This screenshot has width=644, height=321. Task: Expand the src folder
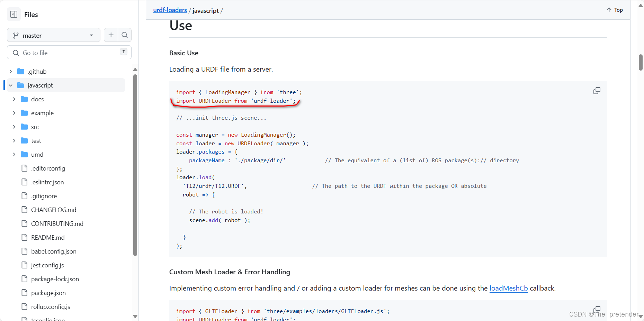pos(14,127)
